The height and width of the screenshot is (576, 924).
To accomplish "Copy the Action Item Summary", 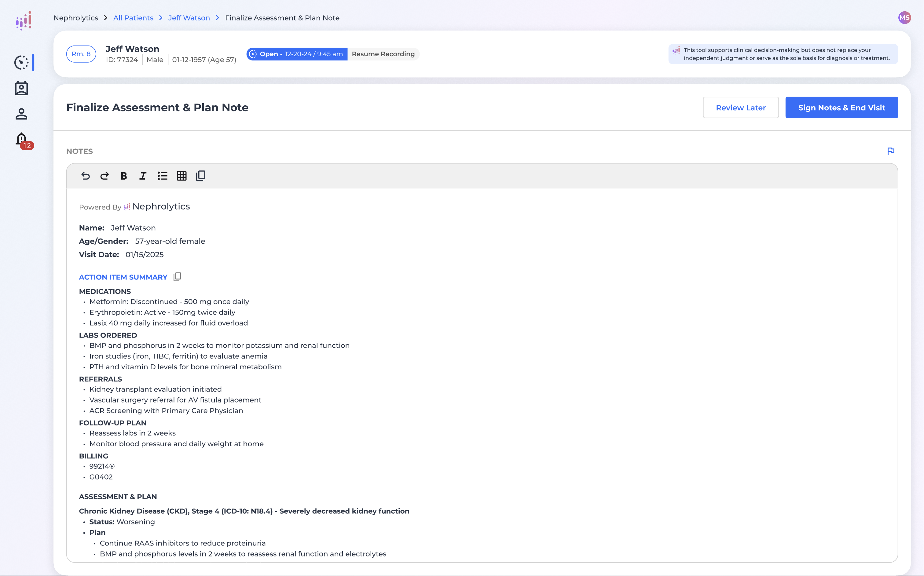I will point(177,277).
